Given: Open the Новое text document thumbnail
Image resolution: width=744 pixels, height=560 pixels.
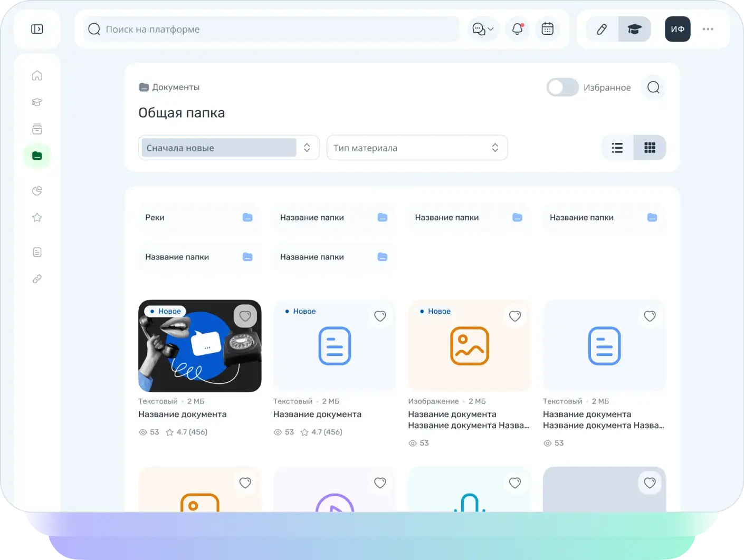Looking at the screenshot, I should click(335, 346).
